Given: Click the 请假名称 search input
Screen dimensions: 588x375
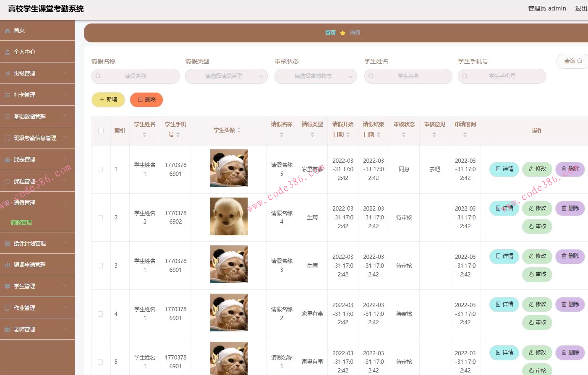Looking at the screenshot, I should click(x=136, y=76).
